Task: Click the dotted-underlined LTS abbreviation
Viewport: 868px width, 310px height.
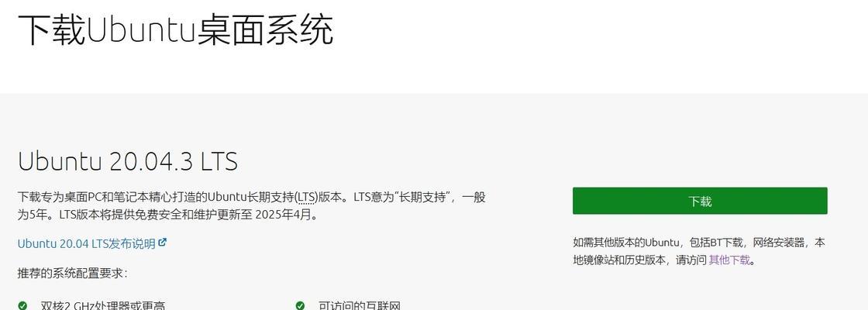Action: point(306,197)
